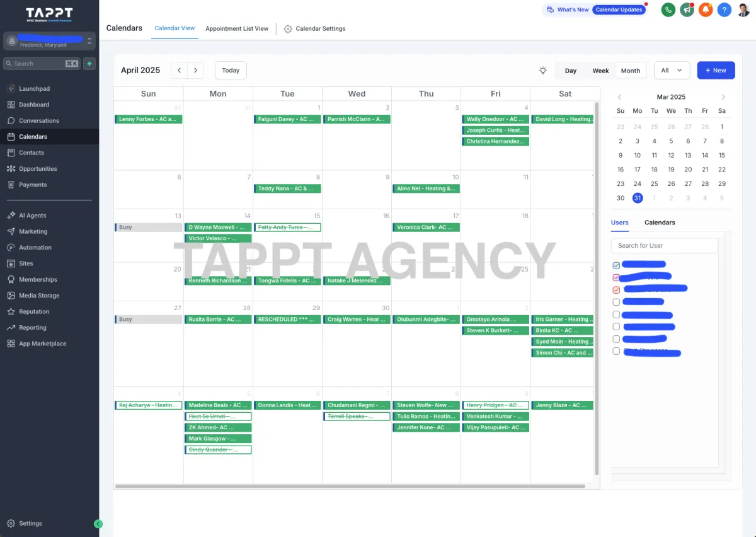Show next month in the mini calendar
Viewport: 756px width, 537px height.
723,97
